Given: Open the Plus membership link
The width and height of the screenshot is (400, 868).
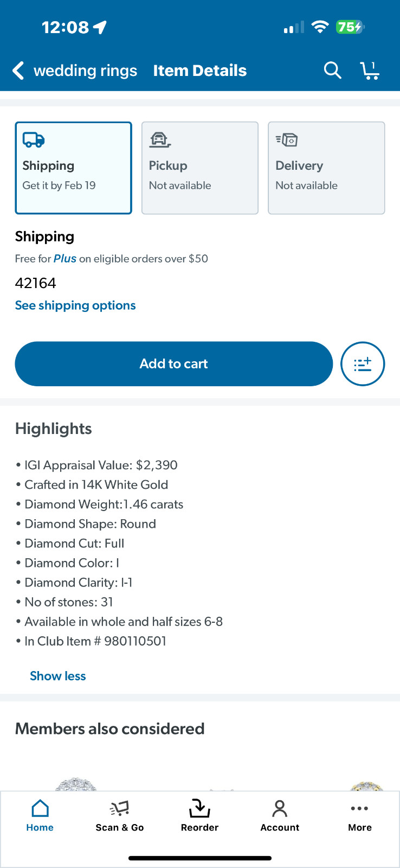Looking at the screenshot, I should point(64,258).
